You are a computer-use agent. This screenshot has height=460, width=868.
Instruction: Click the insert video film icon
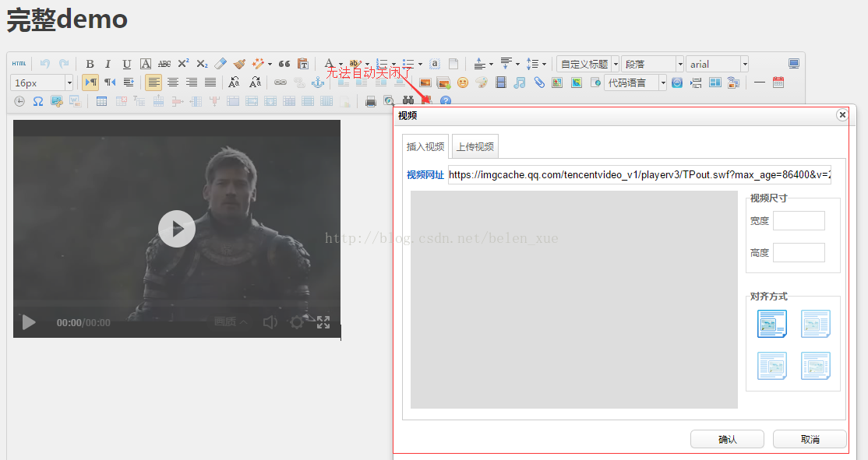pyautogui.click(x=501, y=83)
